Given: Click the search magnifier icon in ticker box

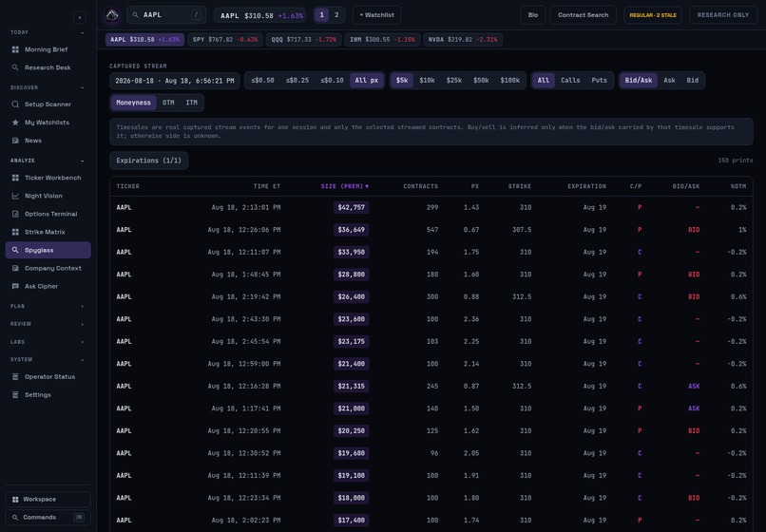Looking at the screenshot, I should [135, 15].
